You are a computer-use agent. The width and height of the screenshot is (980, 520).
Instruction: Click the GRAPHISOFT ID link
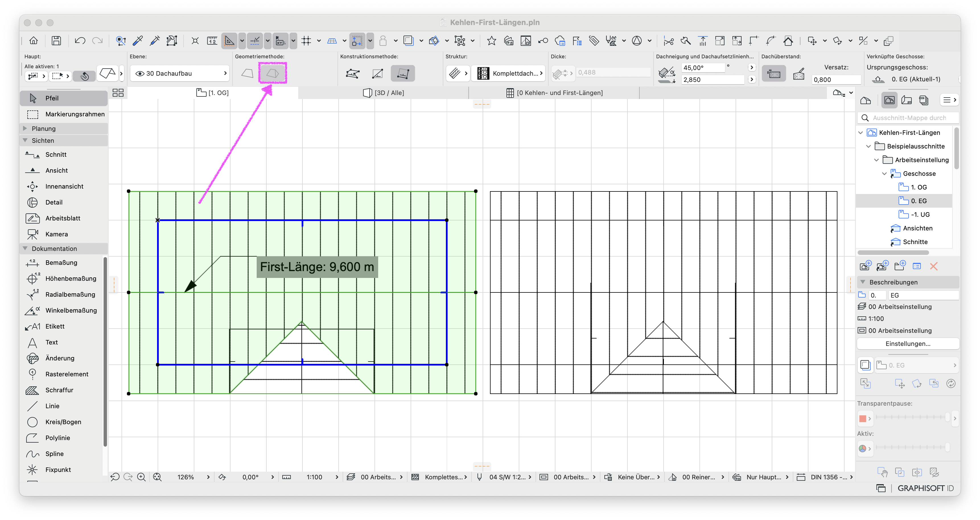tap(926, 488)
